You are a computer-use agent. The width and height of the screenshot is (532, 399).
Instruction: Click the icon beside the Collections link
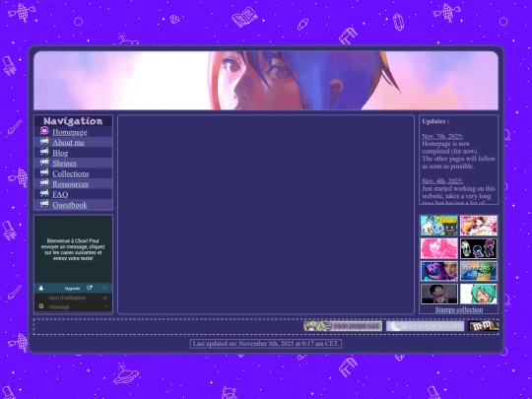tap(44, 172)
